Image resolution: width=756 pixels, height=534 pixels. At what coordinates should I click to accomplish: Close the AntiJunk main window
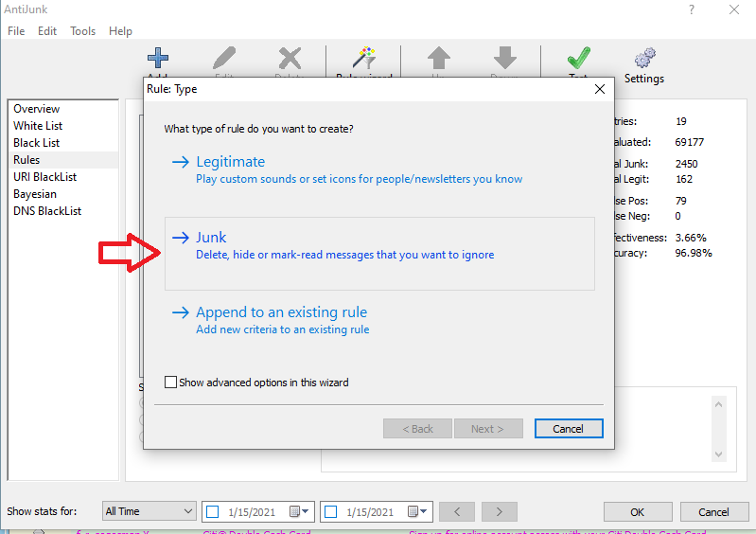pos(734,9)
